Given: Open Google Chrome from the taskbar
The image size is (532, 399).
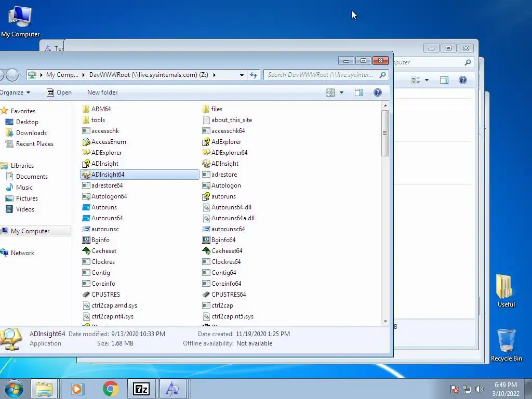Looking at the screenshot, I should 110,389.
